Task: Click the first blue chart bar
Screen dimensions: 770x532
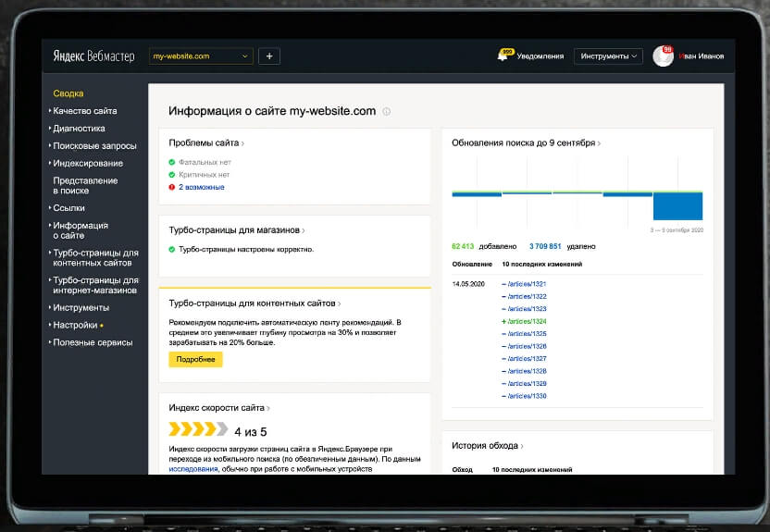Action: pyautogui.click(x=477, y=194)
